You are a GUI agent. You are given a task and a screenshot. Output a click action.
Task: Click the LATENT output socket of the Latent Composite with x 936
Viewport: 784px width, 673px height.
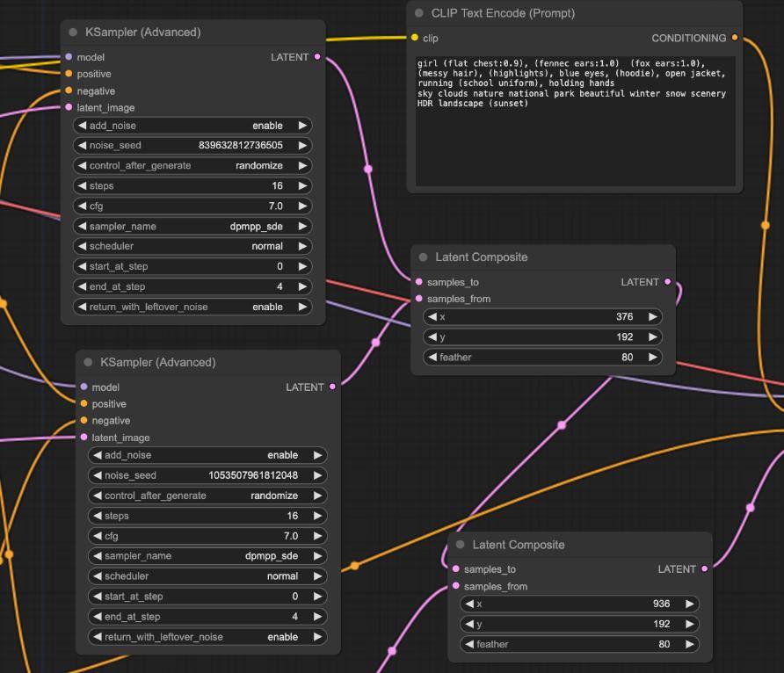[x=704, y=569]
